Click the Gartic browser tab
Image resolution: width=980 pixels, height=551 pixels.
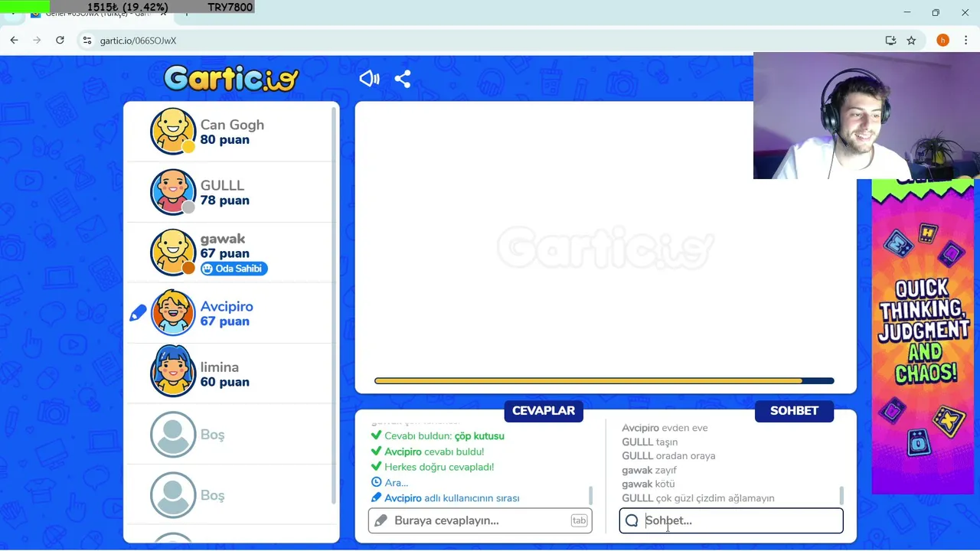pos(100,13)
